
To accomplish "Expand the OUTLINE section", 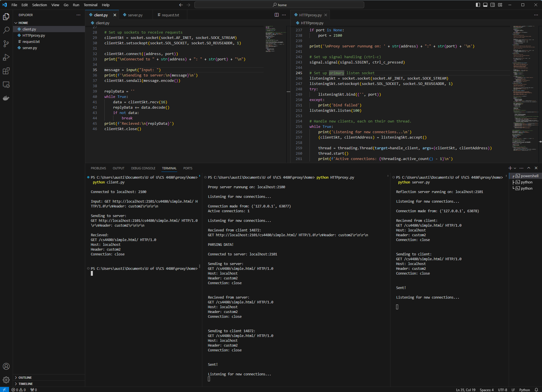I will tap(25, 377).
